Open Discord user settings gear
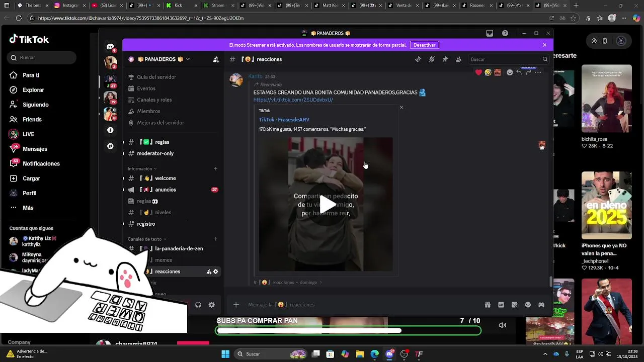 click(x=212, y=305)
